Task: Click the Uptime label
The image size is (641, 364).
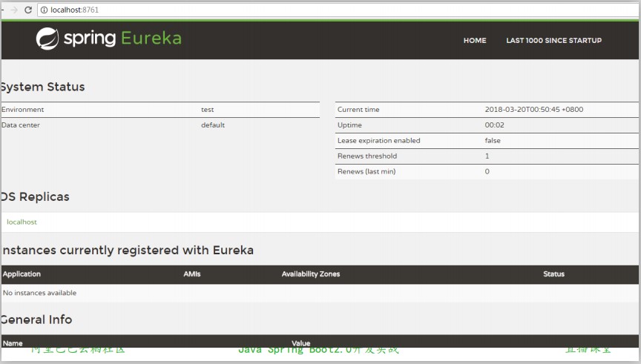Action: pos(349,125)
